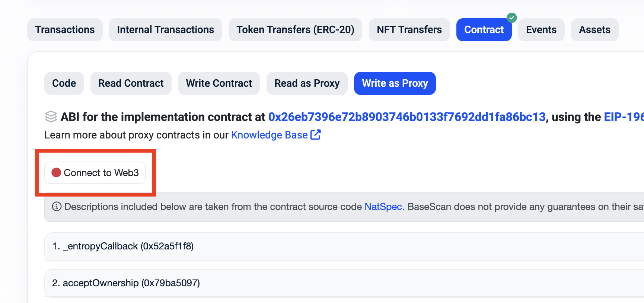Open the Write Contract sub-tab
This screenshot has height=303, width=644.
pyautogui.click(x=219, y=83)
